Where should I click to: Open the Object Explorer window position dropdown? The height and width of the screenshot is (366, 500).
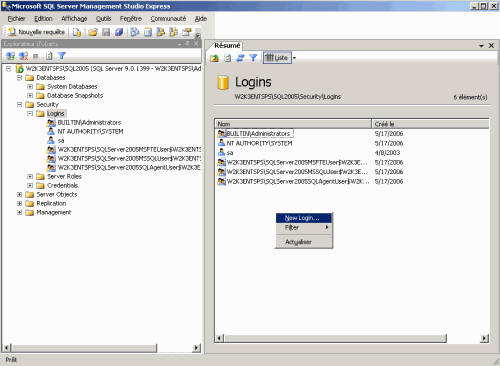coord(180,44)
